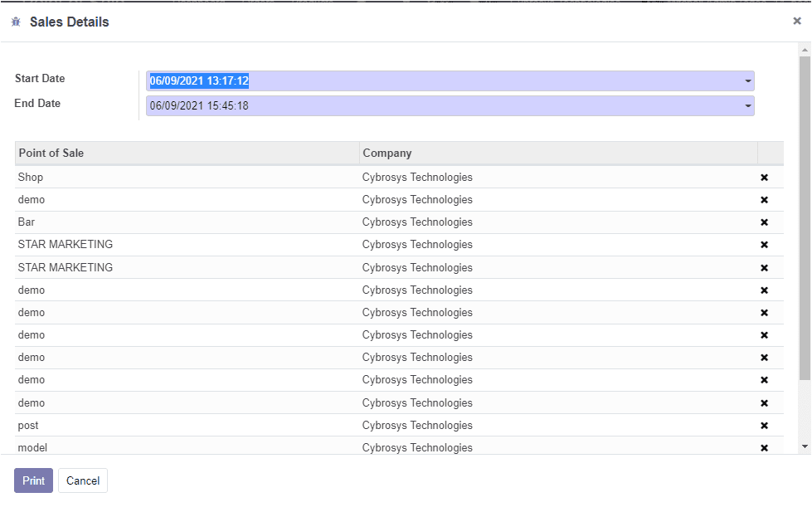Remove the Shop row with its X icon
Viewport: 812px width, 512px height.
click(764, 178)
